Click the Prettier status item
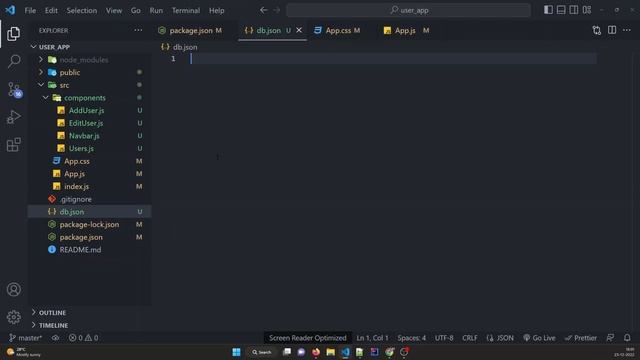The image size is (640, 360). [580, 338]
